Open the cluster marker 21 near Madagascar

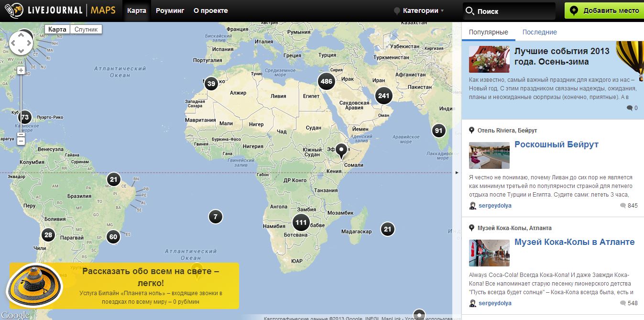pos(388,229)
